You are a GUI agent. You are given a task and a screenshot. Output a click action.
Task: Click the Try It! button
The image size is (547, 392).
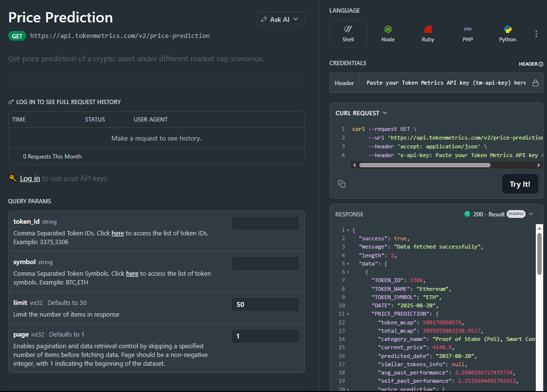[520, 184]
